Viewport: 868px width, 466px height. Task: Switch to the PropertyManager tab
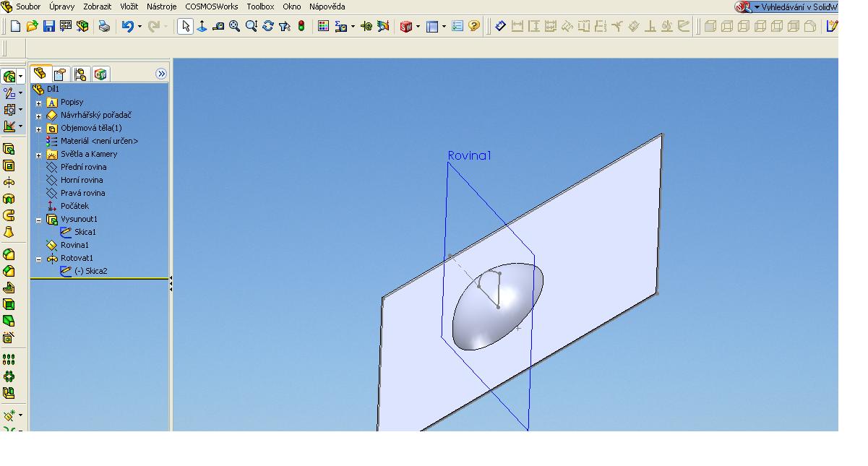[x=60, y=74]
